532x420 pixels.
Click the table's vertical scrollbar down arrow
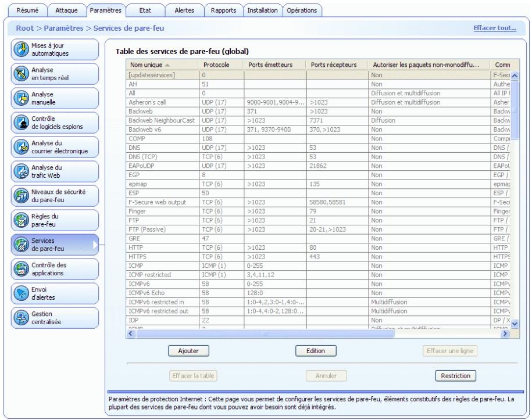(515, 324)
